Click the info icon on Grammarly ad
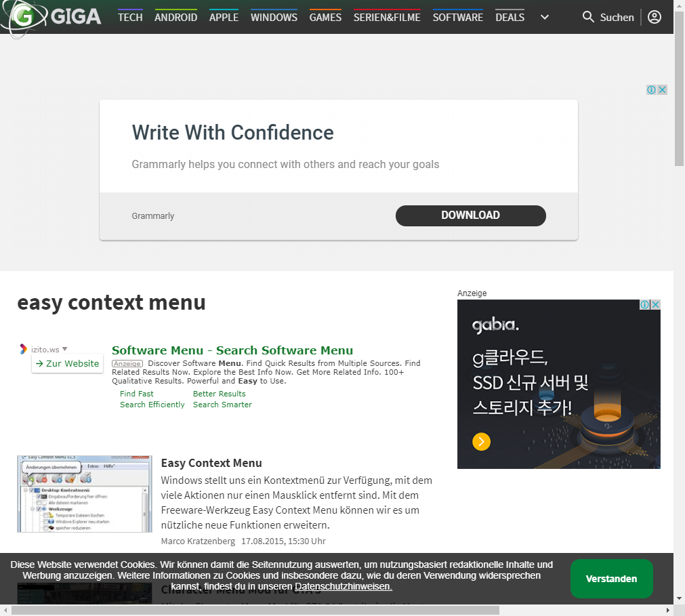The height and width of the screenshot is (616, 685). (651, 89)
